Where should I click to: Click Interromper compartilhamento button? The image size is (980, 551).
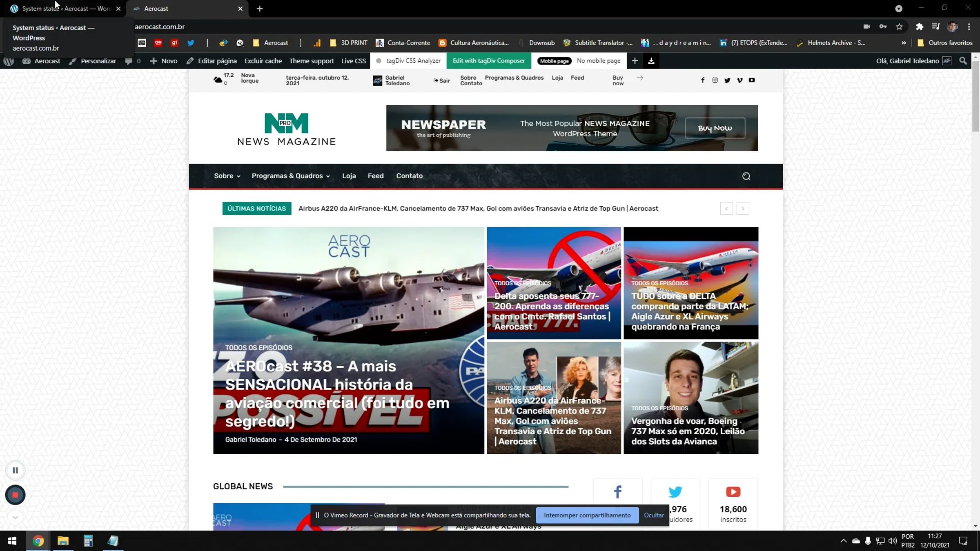(x=587, y=515)
